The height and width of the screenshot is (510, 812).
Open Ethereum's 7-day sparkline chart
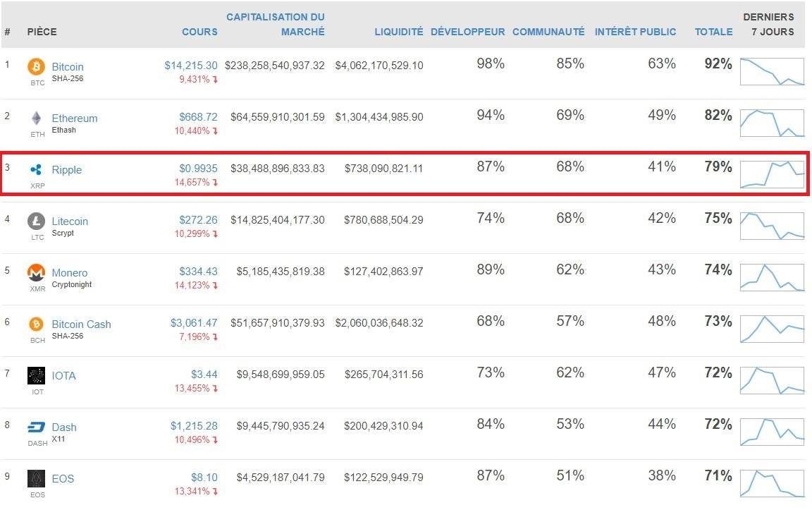click(772, 123)
